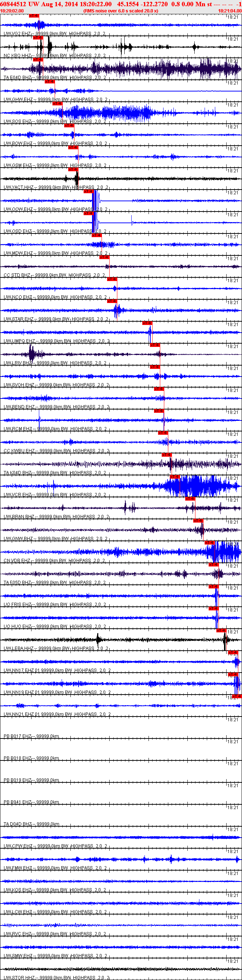Click the pick flag on CN.VDB trace
Image resolution: width=242 pixels, height=980 pixels.
pos(210,543)
